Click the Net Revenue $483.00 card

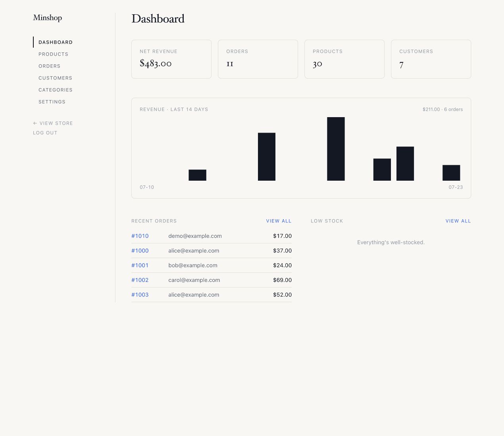pyautogui.click(x=171, y=59)
